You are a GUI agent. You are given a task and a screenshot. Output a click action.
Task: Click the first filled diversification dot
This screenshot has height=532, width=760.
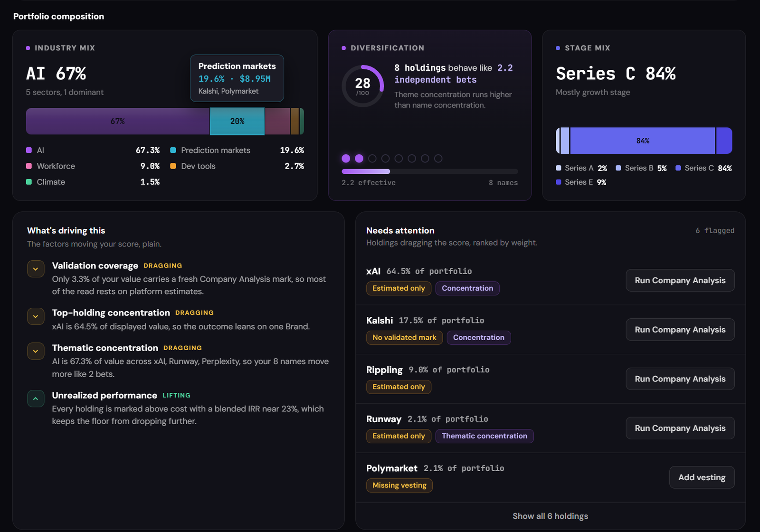coord(346,159)
